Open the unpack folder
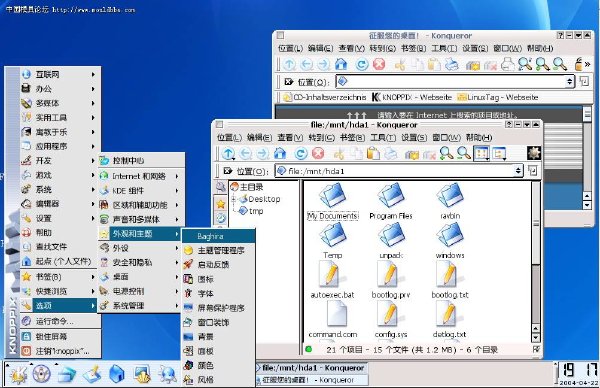The width and height of the screenshot is (600, 388). pos(391,241)
